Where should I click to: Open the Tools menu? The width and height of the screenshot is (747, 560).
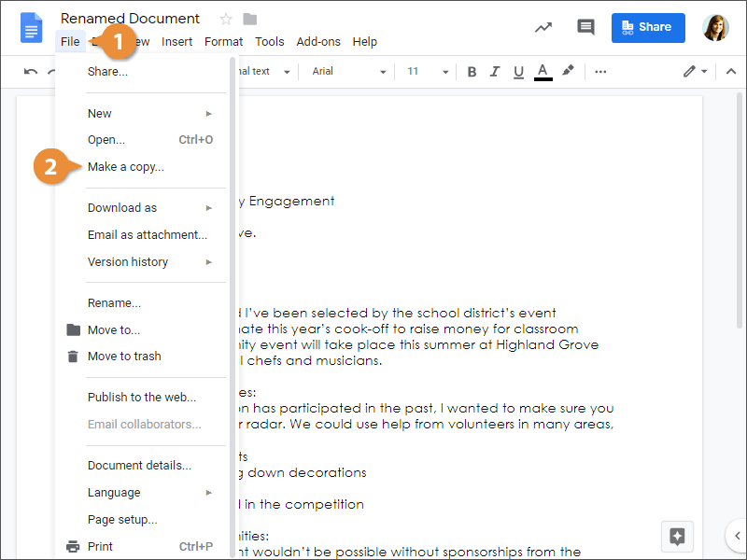pos(269,42)
